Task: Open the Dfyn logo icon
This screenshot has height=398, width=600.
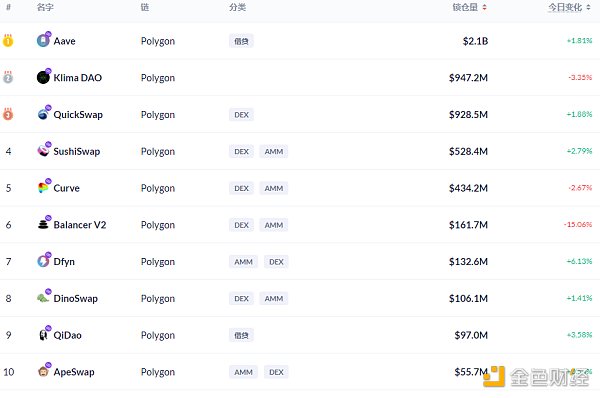Action: pyautogui.click(x=43, y=261)
